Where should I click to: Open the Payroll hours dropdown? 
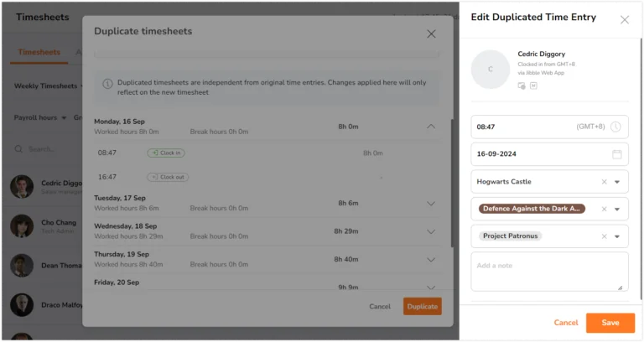pyautogui.click(x=40, y=118)
